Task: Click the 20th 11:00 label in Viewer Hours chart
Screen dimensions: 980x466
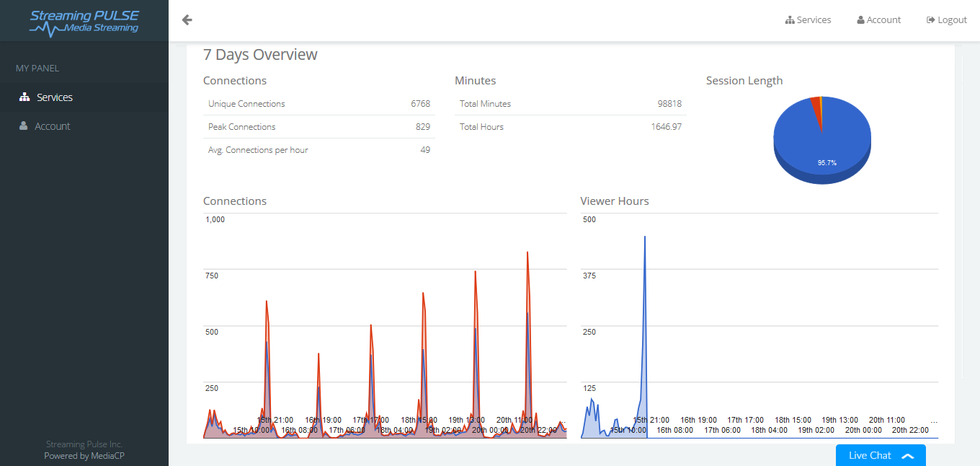Action: pyautogui.click(x=887, y=420)
